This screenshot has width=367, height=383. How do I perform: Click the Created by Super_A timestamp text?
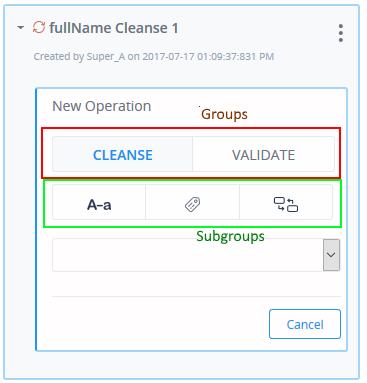pos(154,57)
